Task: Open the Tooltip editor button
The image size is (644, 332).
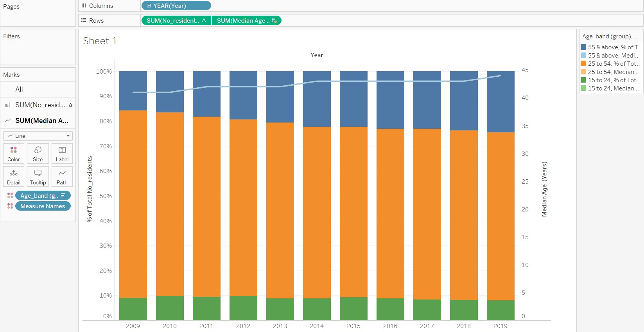Action: [38, 177]
